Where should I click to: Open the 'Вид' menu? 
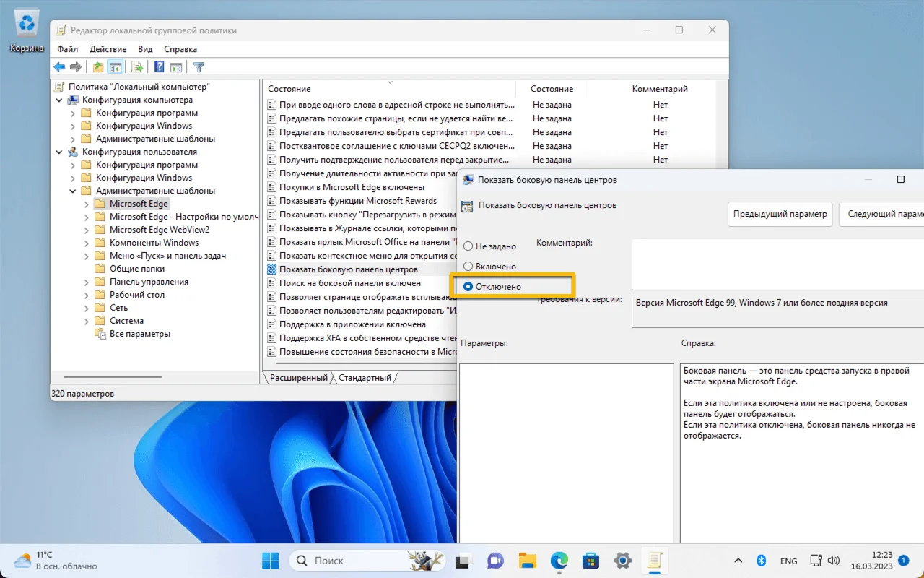[145, 49]
